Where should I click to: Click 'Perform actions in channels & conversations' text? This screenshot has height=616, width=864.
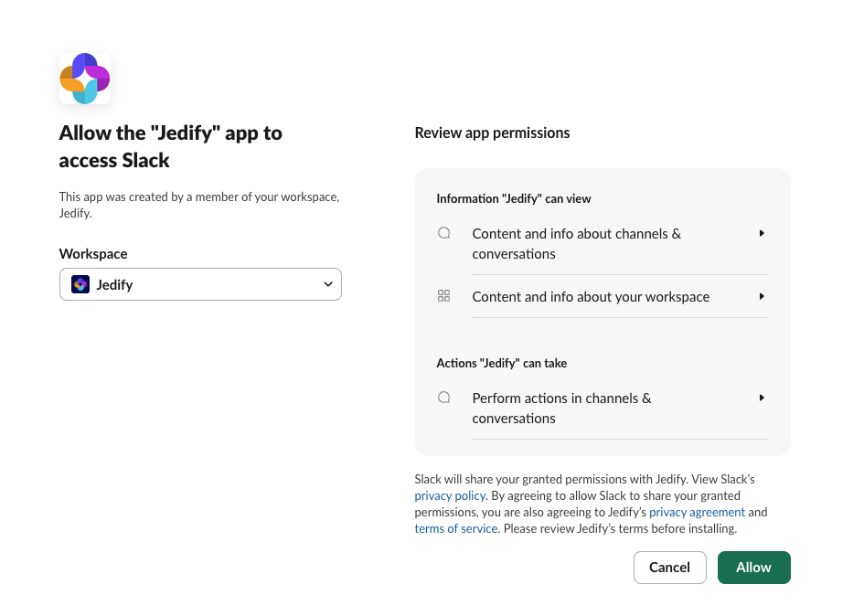[x=561, y=409]
